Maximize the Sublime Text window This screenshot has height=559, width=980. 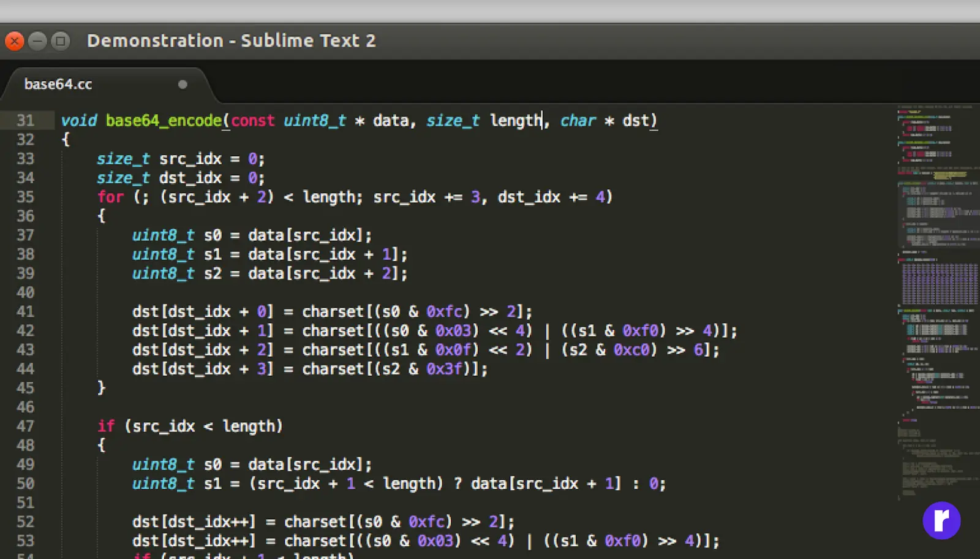tap(60, 41)
